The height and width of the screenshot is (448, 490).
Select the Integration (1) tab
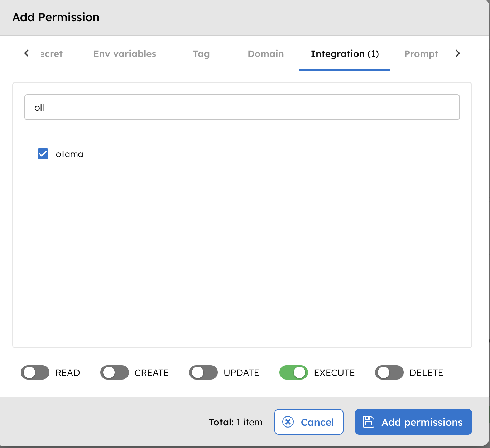pyautogui.click(x=345, y=54)
